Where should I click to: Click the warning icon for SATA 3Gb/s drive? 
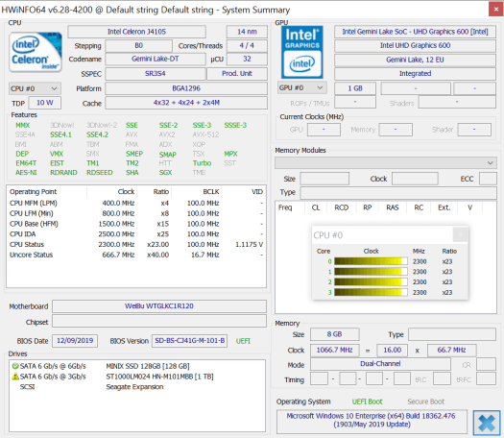click(15, 377)
